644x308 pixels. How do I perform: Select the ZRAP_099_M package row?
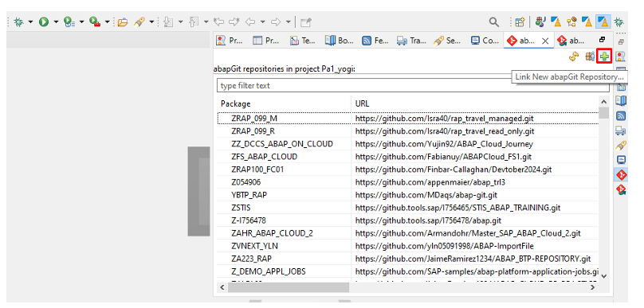pos(408,118)
